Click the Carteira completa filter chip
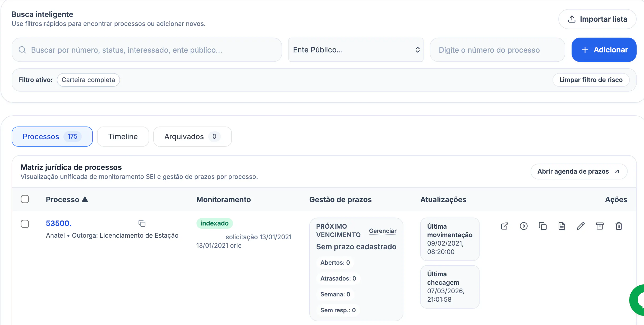The height and width of the screenshot is (325, 644). [88, 80]
